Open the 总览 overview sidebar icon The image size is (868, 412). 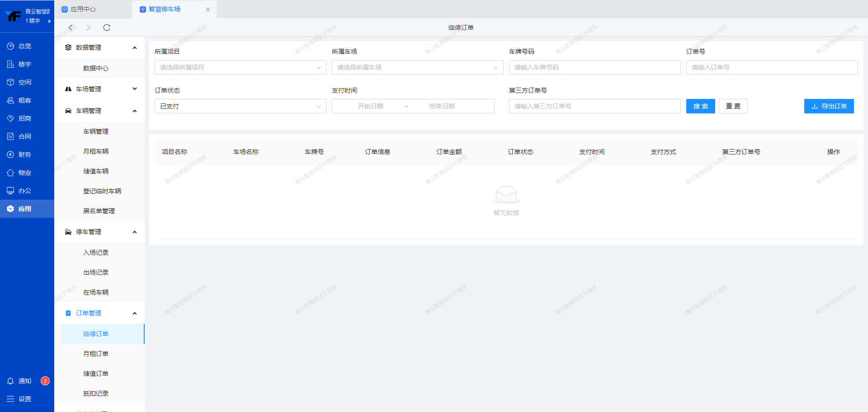pos(10,46)
